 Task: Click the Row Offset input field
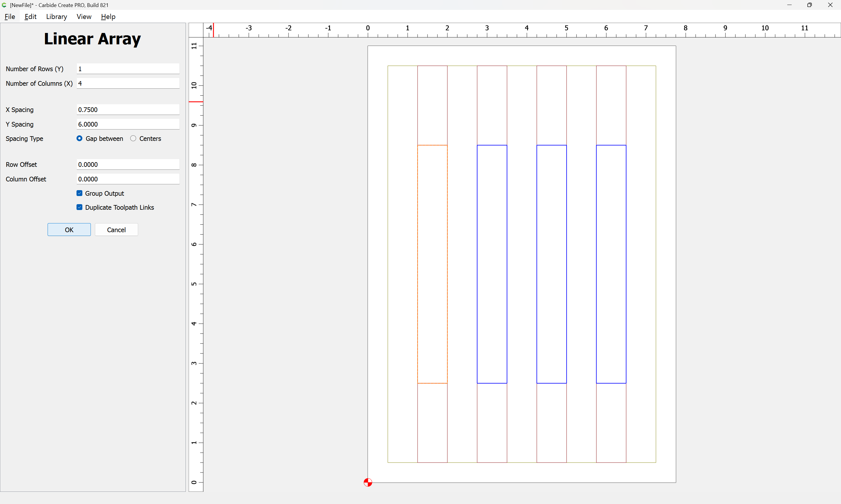coord(128,164)
